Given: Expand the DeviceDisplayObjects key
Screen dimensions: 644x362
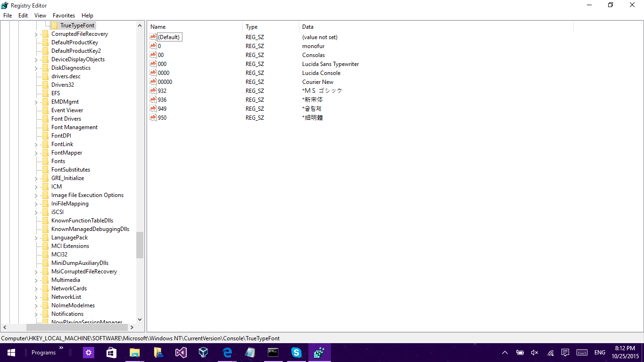Looking at the screenshot, I should [x=36, y=60].
